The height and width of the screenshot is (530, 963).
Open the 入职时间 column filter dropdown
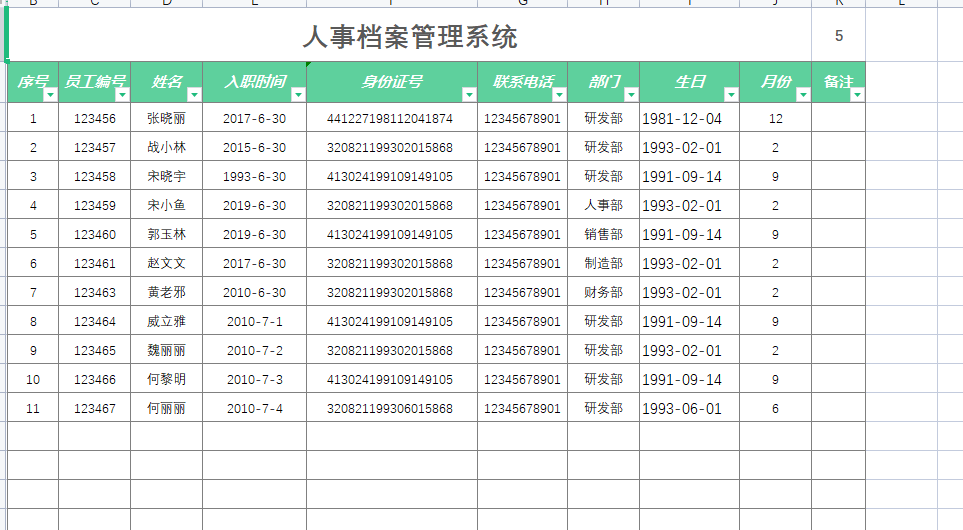(298, 95)
